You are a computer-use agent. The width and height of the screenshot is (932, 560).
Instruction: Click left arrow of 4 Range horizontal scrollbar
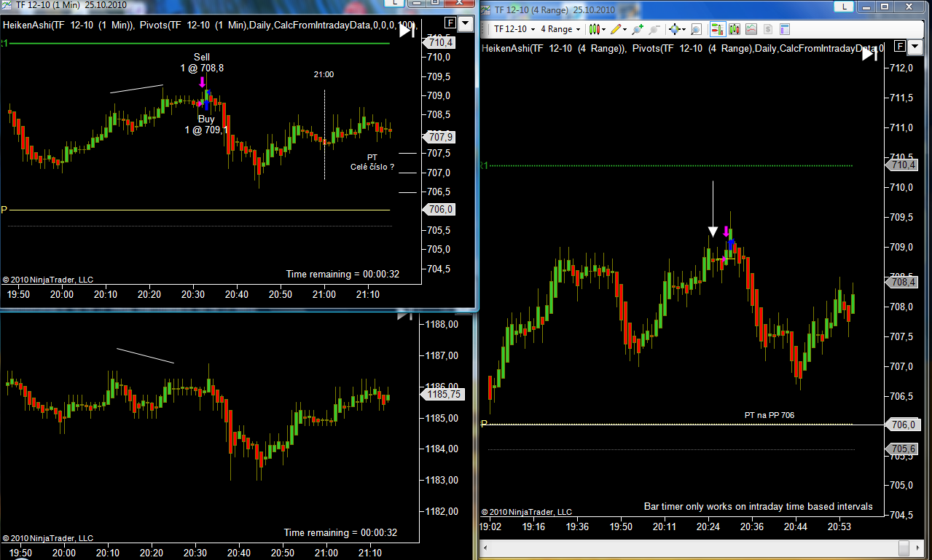pos(487,547)
